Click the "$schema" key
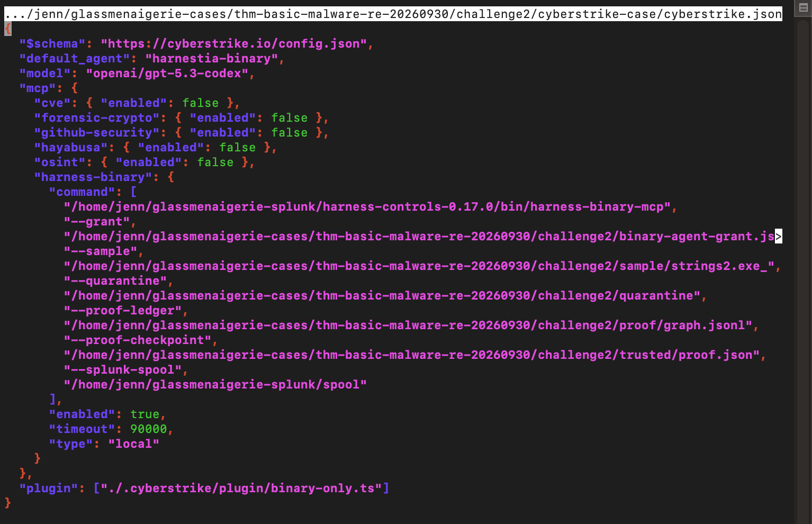812x524 pixels. click(52, 43)
